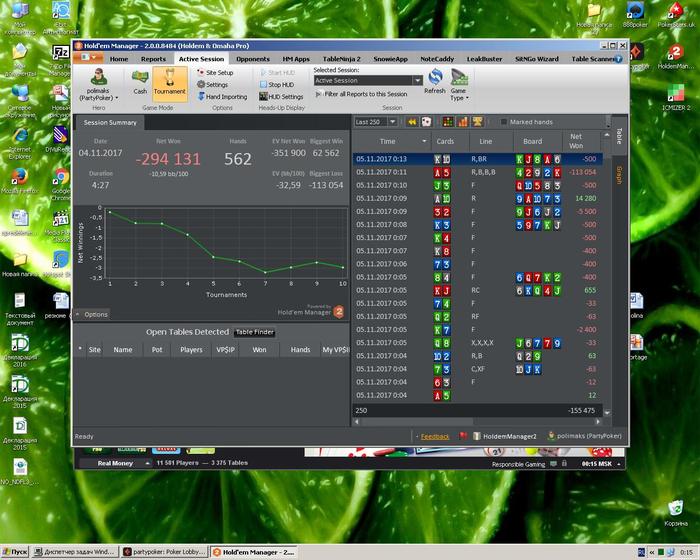Click the playing cards hand view icon
This screenshot has height=560, width=700.
pyautogui.click(x=426, y=122)
